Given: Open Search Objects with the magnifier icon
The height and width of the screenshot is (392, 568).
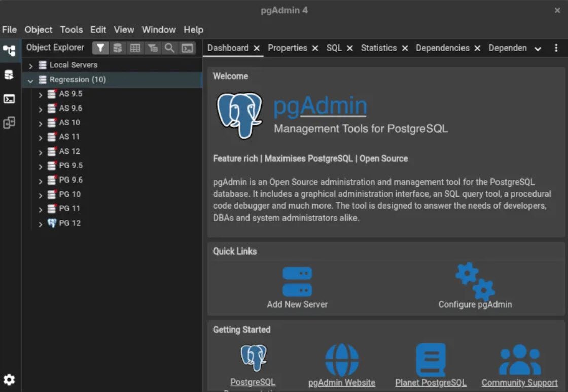Looking at the screenshot, I should (x=169, y=47).
